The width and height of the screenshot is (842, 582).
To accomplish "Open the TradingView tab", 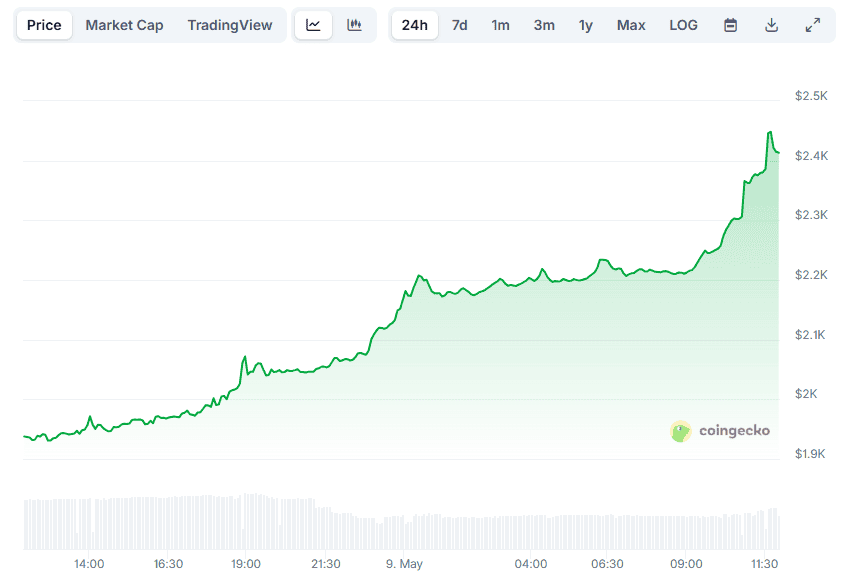I will (x=230, y=25).
